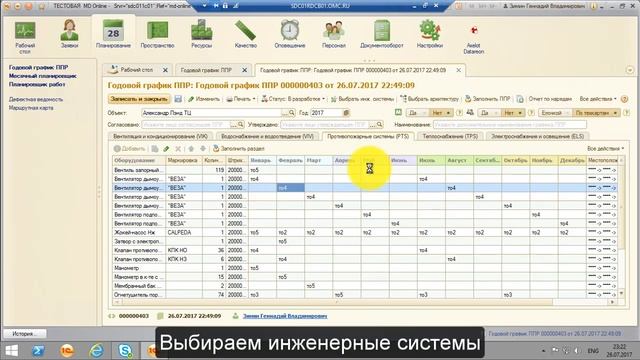This screenshot has height=360, width=640.
Task: Open Skype from Windows taskbar
Action: coord(125,351)
